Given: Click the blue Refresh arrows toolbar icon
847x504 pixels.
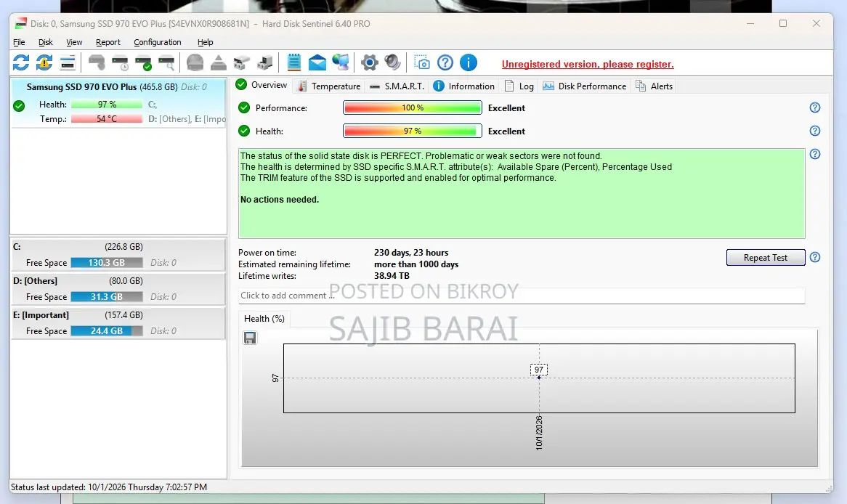Looking at the screenshot, I should click(21, 62).
